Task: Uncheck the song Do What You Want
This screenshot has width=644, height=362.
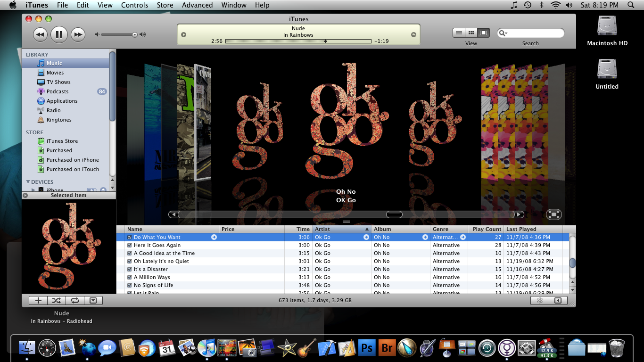Action: (x=130, y=237)
